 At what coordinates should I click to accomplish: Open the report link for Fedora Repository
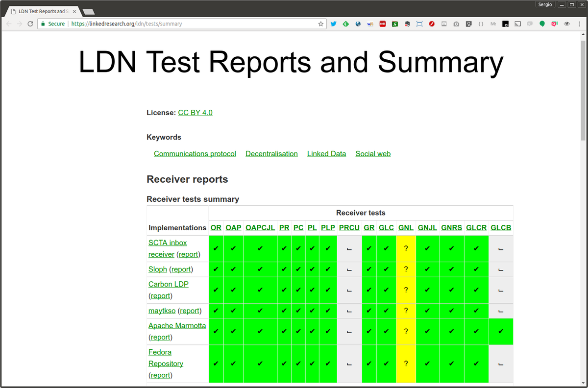click(x=160, y=375)
